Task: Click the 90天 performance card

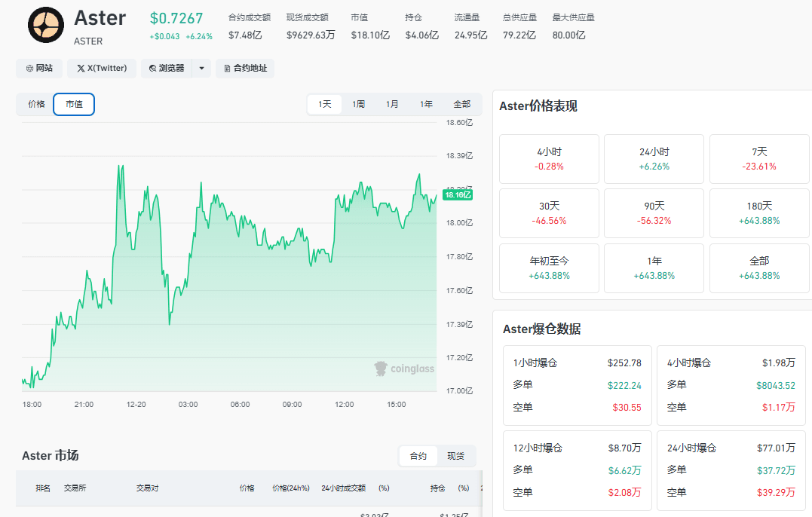Action: tap(654, 213)
